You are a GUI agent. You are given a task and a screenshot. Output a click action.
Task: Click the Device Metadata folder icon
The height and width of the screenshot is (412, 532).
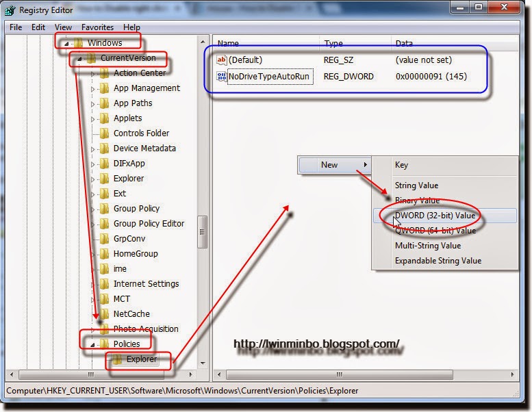104,149
